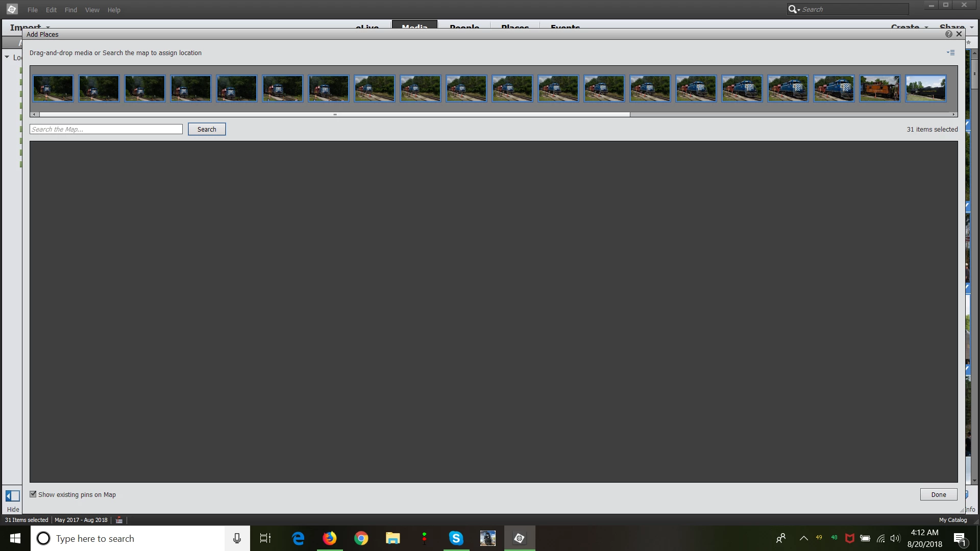
Task: Click the thumbnail strip right scroll arrow
Action: tap(953, 114)
